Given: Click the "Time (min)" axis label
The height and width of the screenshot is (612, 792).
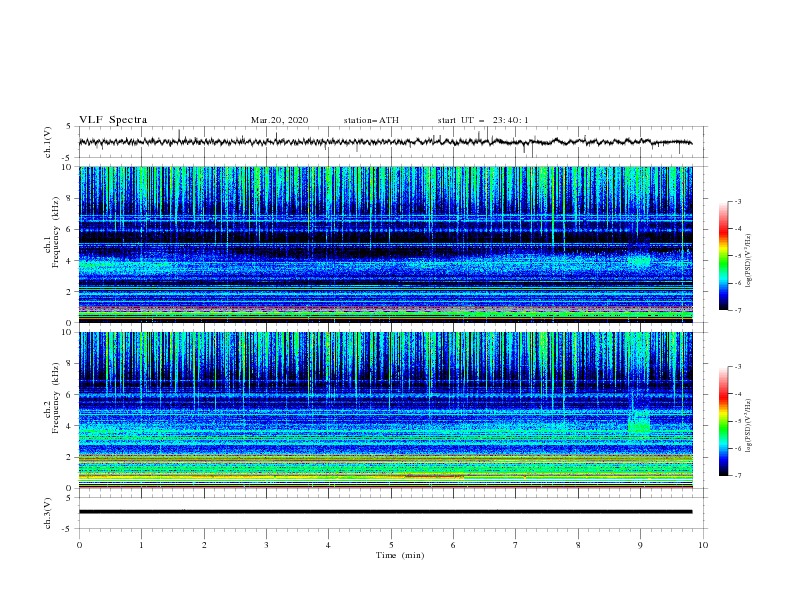Looking at the screenshot, I should pyautogui.click(x=400, y=555).
